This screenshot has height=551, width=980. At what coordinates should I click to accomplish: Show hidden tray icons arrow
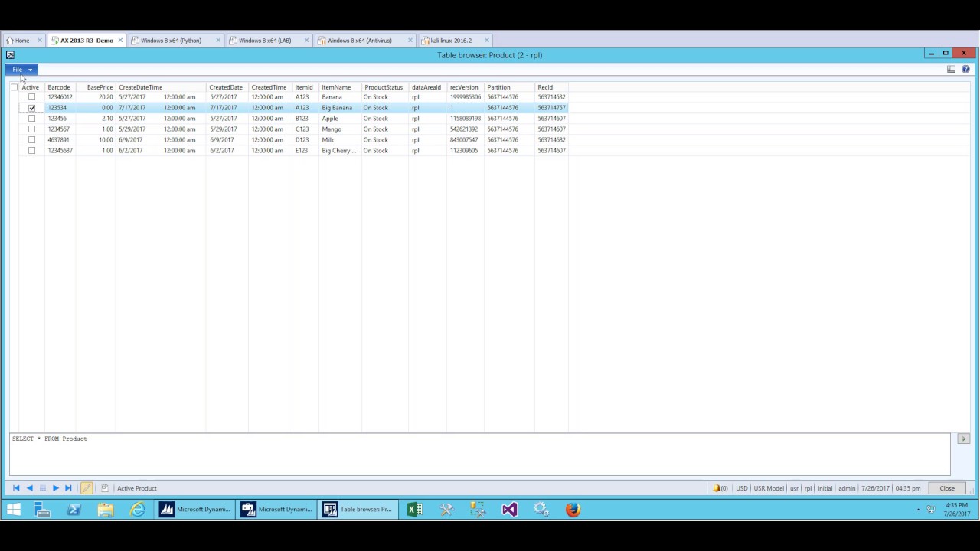point(918,510)
